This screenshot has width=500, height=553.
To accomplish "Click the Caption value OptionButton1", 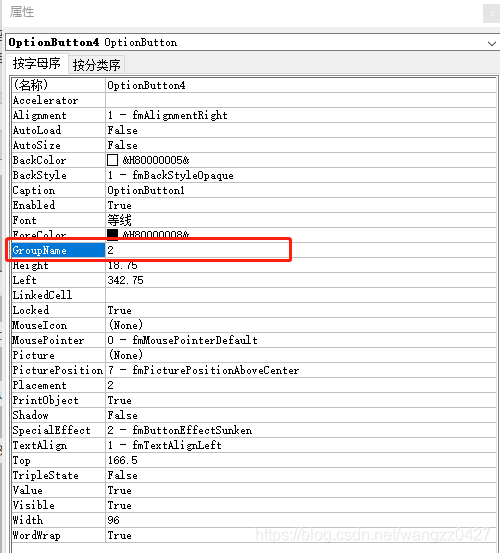I will (x=146, y=190).
